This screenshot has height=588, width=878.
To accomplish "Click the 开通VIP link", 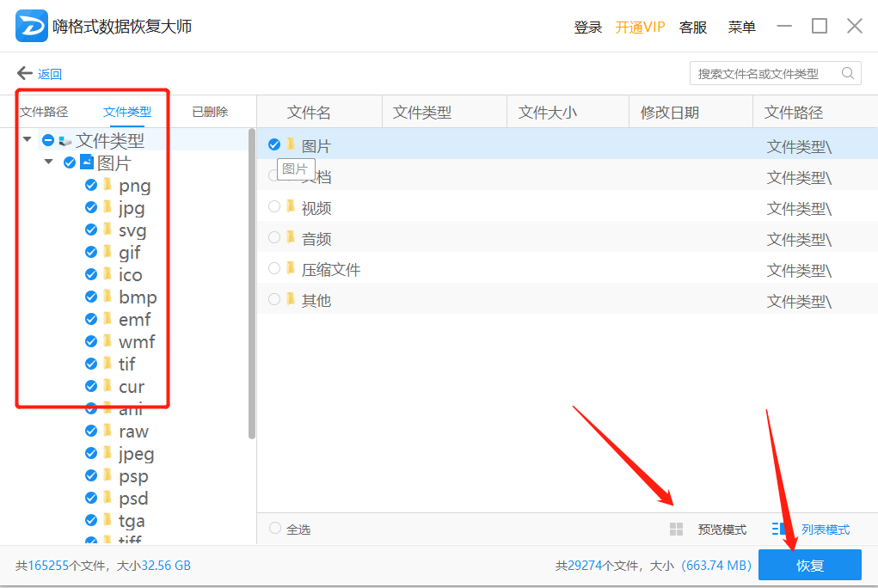I will click(x=640, y=27).
